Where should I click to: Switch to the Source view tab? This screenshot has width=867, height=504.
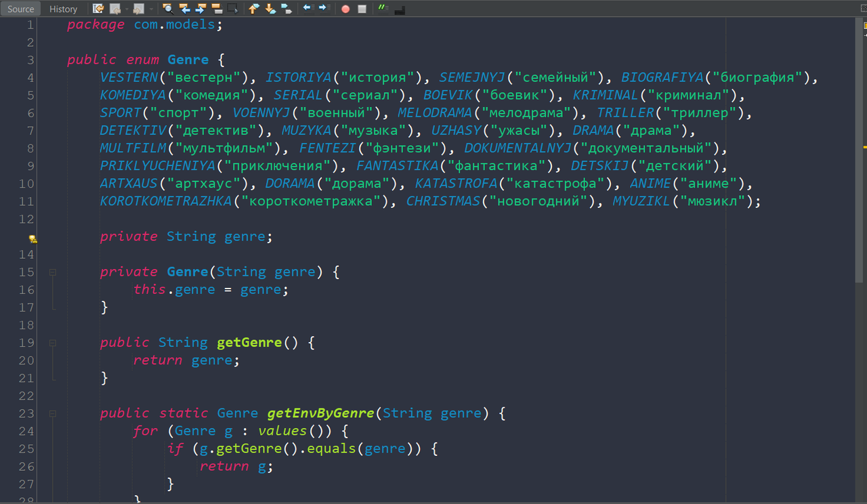coord(20,9)
